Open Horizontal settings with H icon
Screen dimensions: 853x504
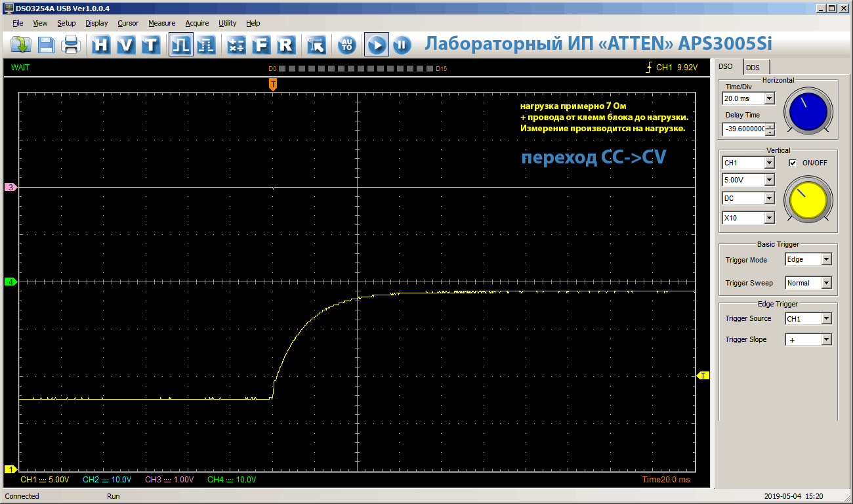(100, 45)
